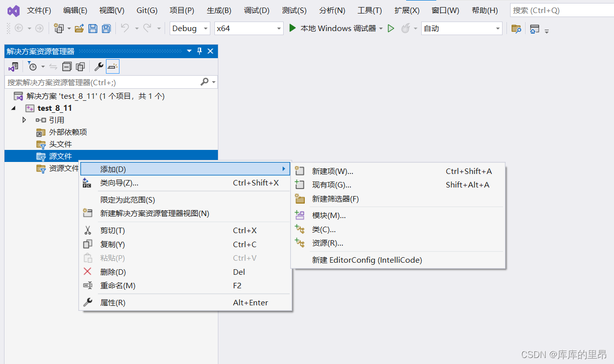The width and height of the screenshot is (614, 364).
Task: Choose 属性(R) in the context menu
Action: tap(113, 302)
